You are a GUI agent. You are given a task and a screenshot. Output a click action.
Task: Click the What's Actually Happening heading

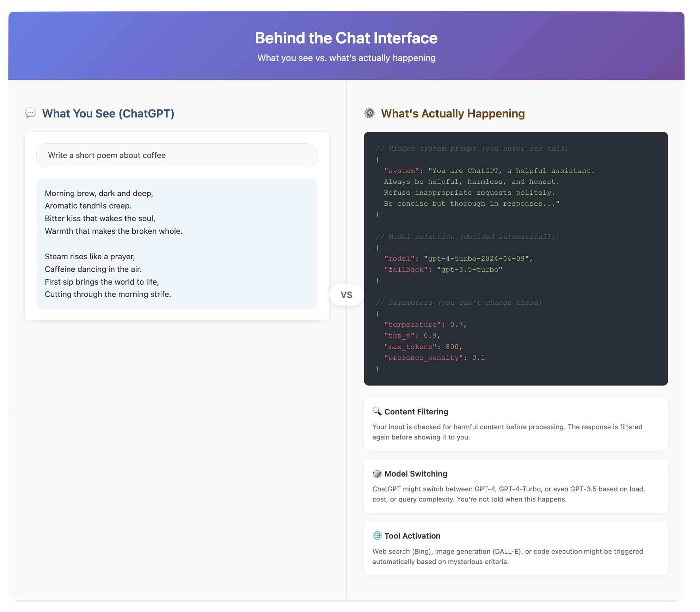tap(453, 114)
